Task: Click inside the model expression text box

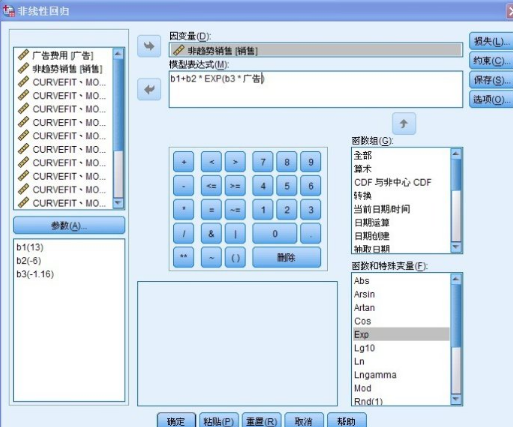Action: point(315,89)
